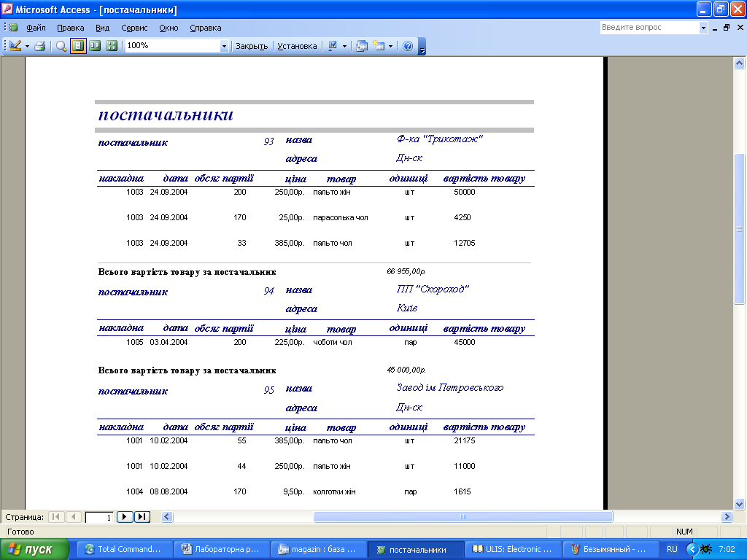The height and width of the screenshot is (560, 747).
Task: Click the Закрыть button
Action: point(252,46)
